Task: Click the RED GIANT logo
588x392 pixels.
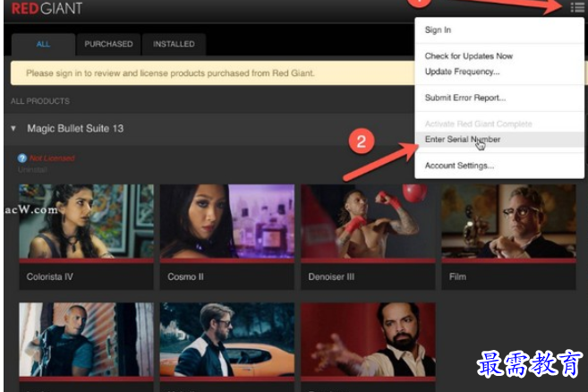Action: pyautogui.click(x=47, y=8)
